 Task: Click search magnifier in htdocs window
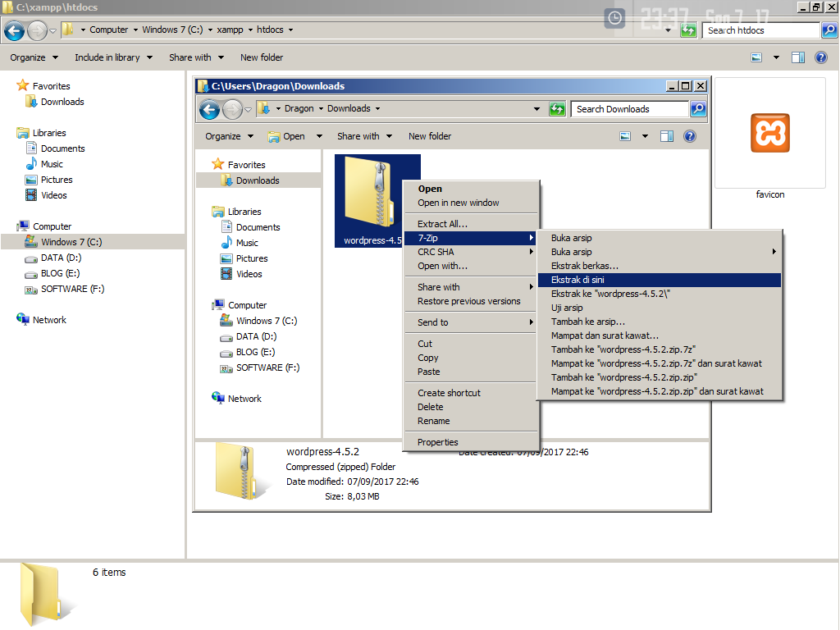[829, 30]
